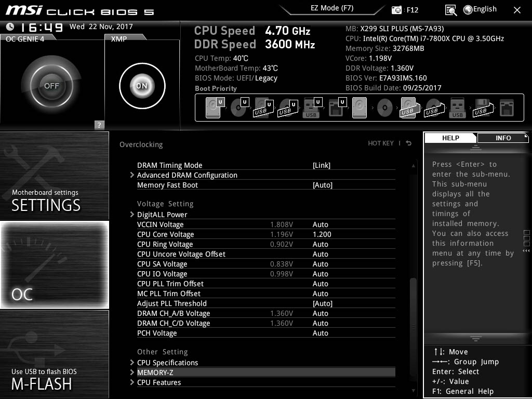
Task: Click the DDR Speed 3600 MHz readout
Action: pos(255,44)
